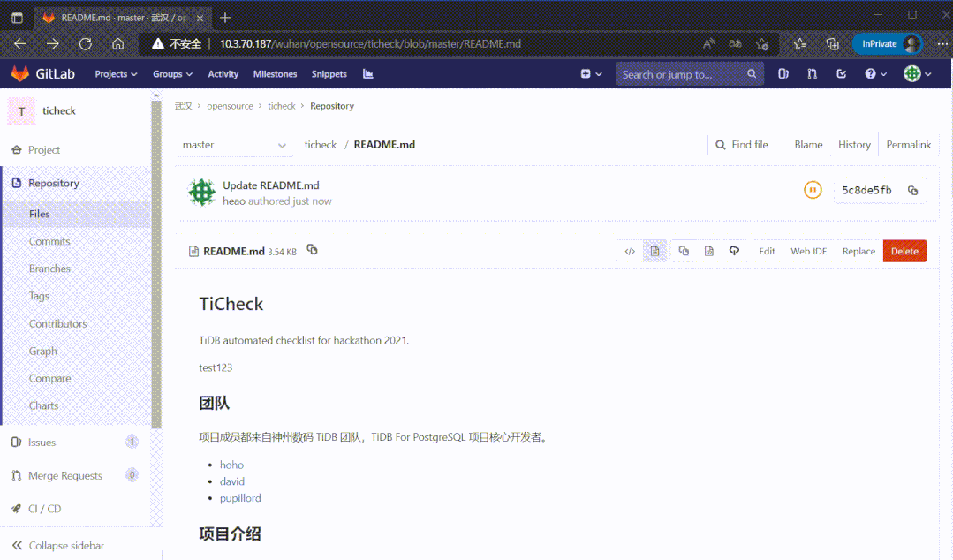The height and width of the screenshot is (560, 953).
Task: Click the pending pipeline status icon
Action: (812, 190)
